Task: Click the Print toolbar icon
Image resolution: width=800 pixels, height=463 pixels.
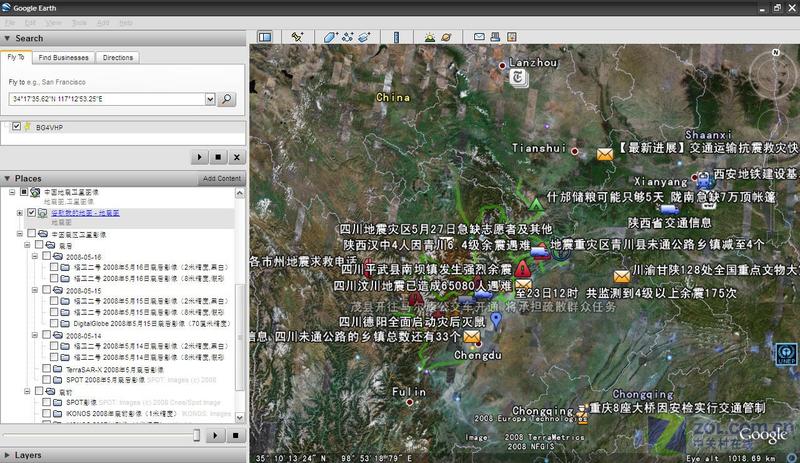Action: coord(495,37)
